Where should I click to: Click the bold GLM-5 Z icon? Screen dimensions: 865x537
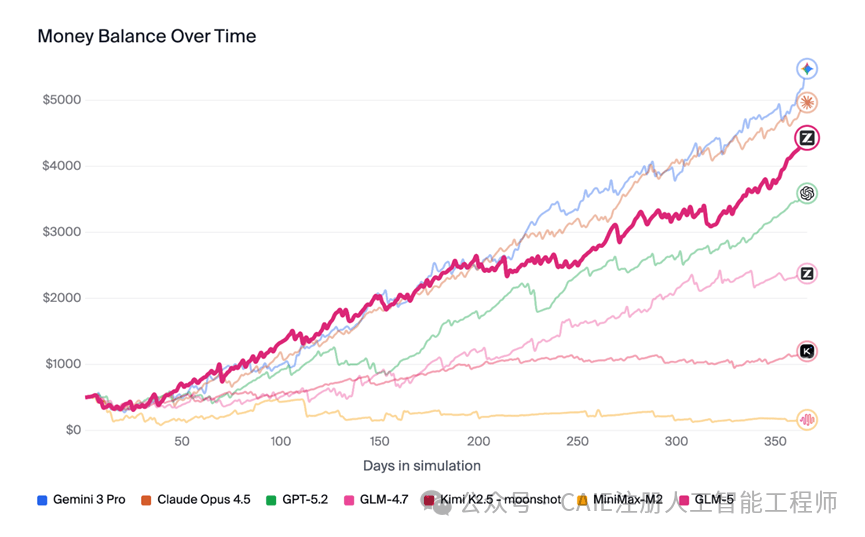pos(807,138)
